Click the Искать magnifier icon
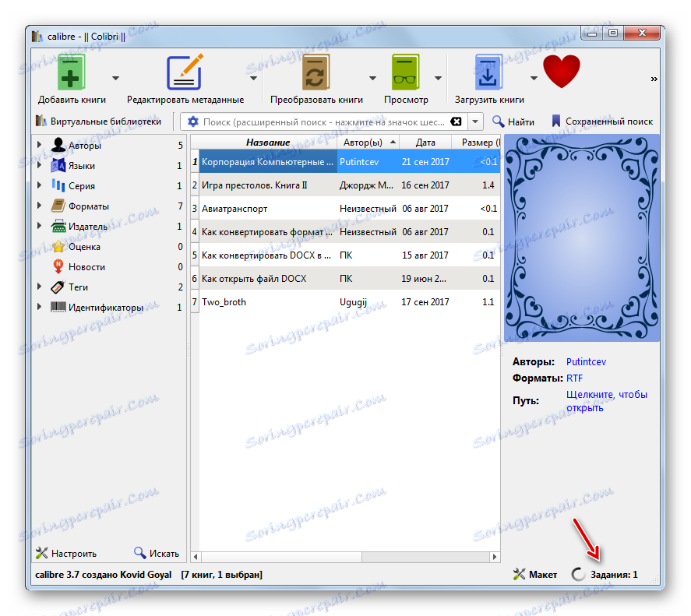Viewport: 691px width, 616px height. pyautogui.click(x=140, y=553)
